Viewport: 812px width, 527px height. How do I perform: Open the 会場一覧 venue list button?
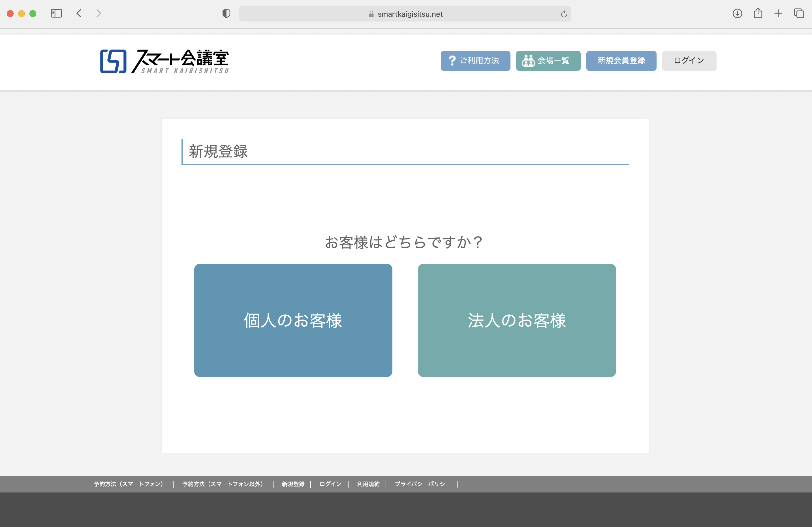pos(548,61)
